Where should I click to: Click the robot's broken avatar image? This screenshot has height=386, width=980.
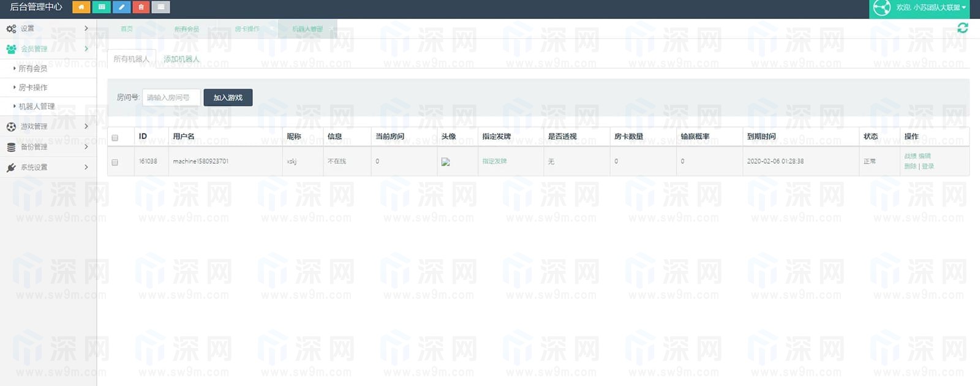[445, 162]
